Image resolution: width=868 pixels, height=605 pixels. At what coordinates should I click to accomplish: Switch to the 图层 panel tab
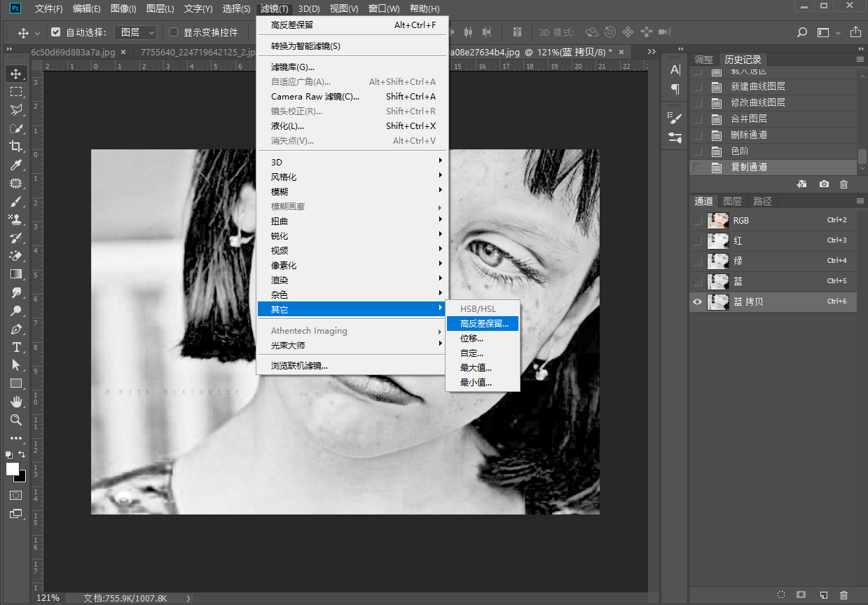pyautogui.click(x=732, y=201)
